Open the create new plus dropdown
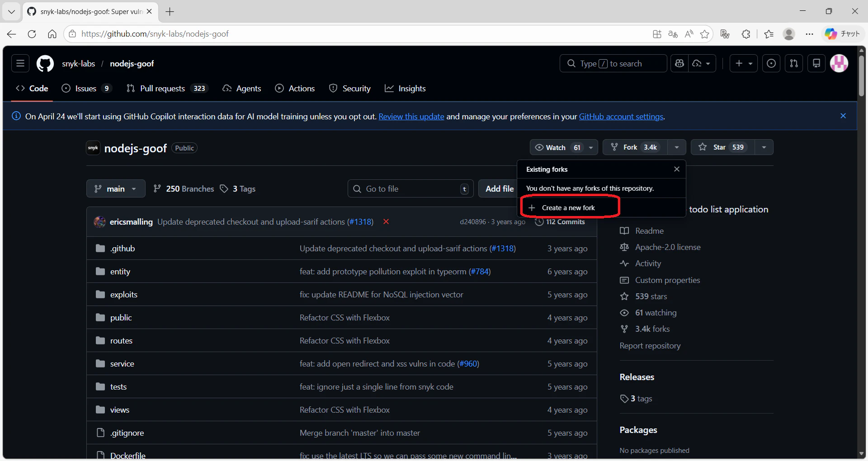 tap(744, 64)
